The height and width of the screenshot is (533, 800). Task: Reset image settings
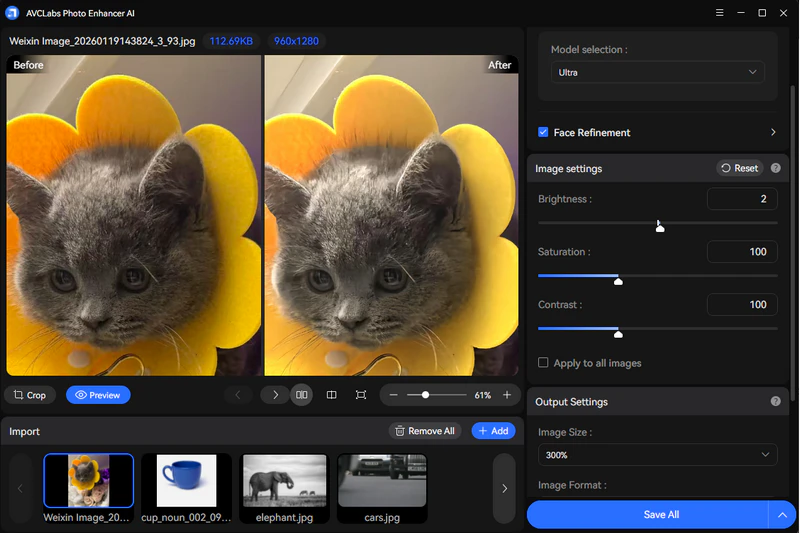click(x=739, y=168)
